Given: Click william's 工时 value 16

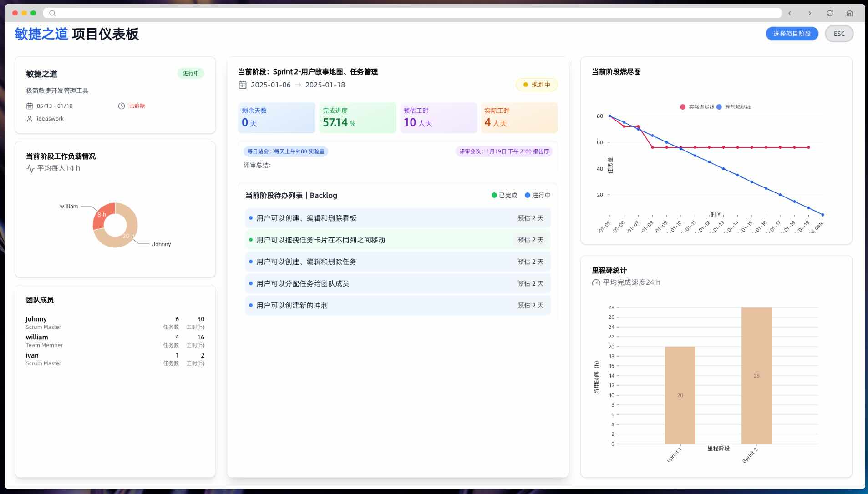Looking at the screenshot, I should (201, 337).
